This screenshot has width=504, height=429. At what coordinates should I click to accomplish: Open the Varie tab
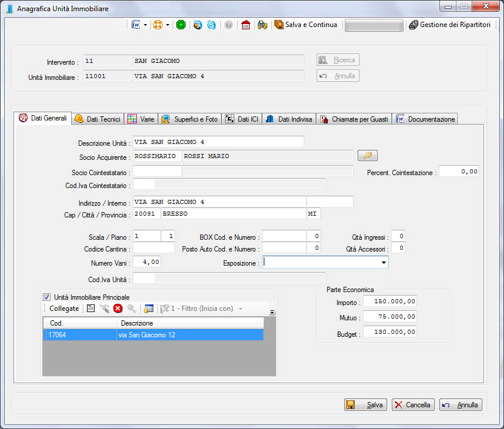pos(141,119)
